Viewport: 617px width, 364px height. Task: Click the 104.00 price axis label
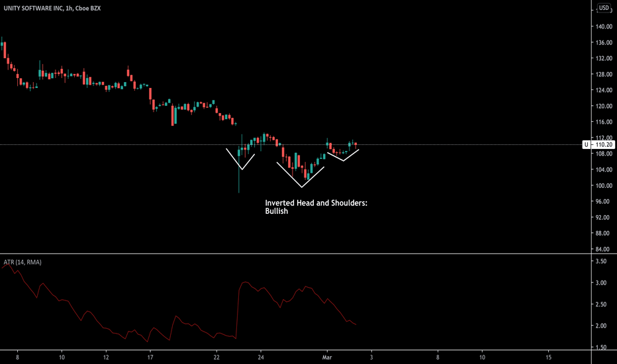[604, 169]
